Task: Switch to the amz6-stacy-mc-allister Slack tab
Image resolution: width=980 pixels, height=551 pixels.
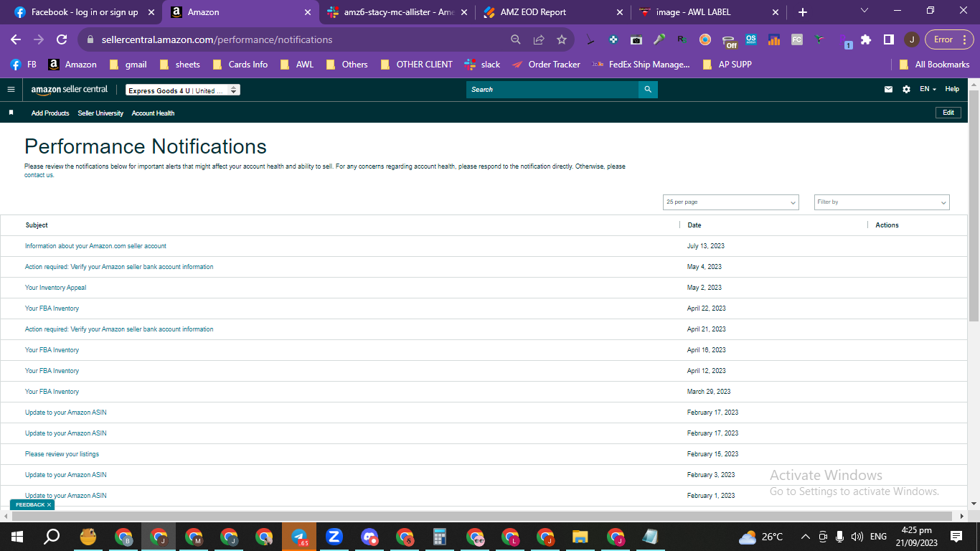Action: pos(396,12)
